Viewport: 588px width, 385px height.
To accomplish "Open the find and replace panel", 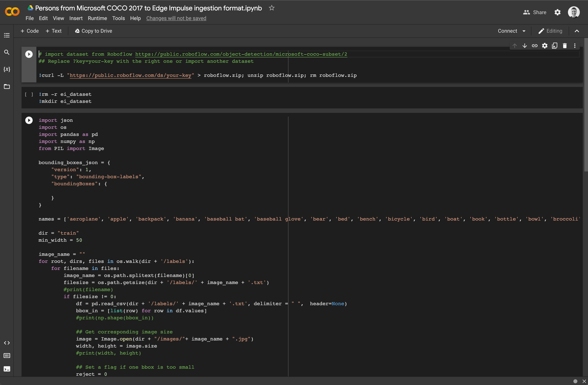I will 7,52.
